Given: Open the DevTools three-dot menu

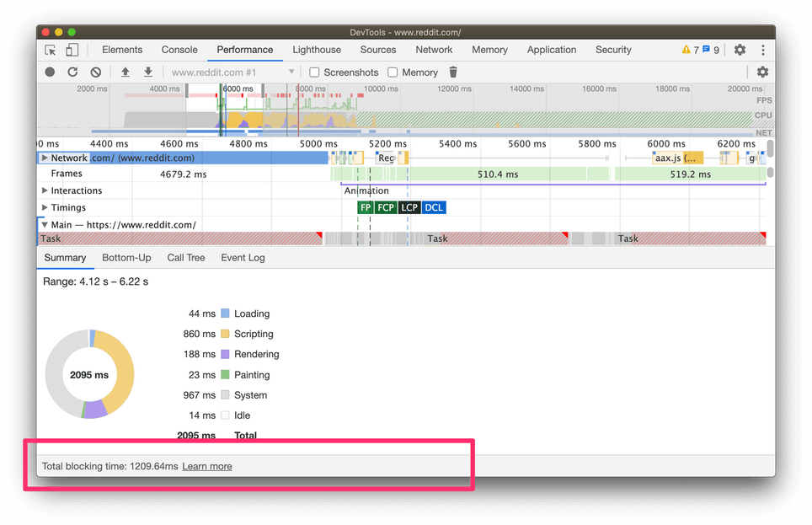Looking at the screenshot, I should point(763,51).
